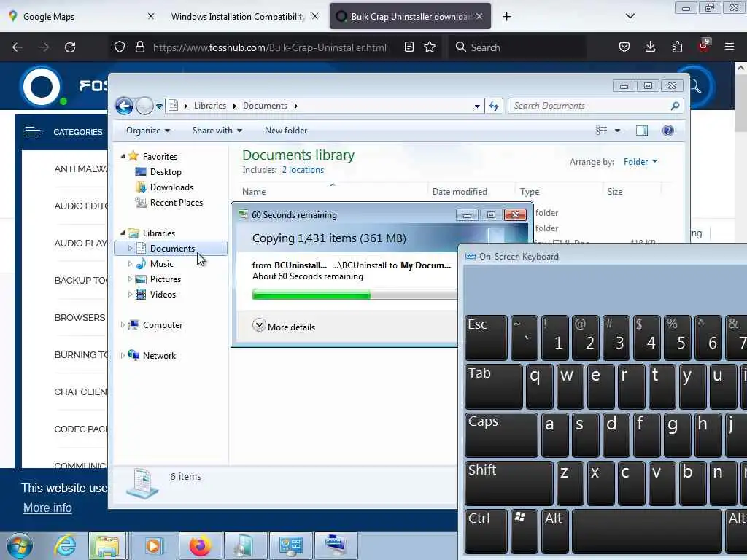The height and width of the screenshot is (560, 747).
Task: Change view with the Explorer view icon
Action: 602,131
